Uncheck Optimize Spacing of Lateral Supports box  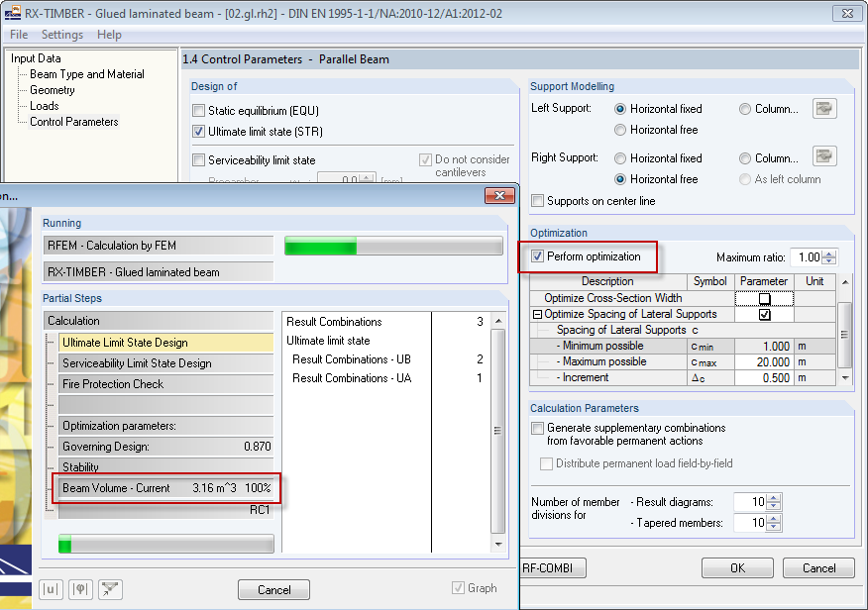pyautogui.click(x=765, y=315)
